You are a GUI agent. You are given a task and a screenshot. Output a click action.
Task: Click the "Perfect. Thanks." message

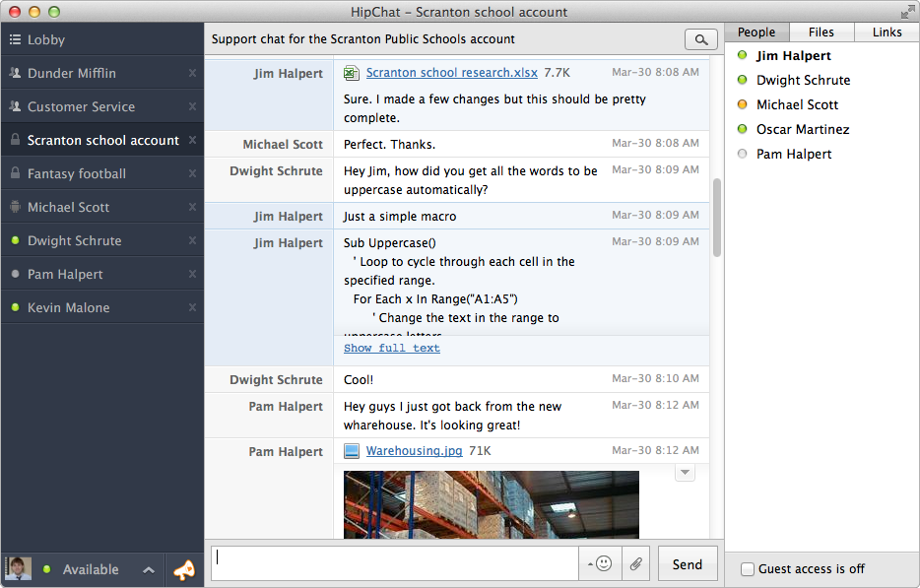389,145
